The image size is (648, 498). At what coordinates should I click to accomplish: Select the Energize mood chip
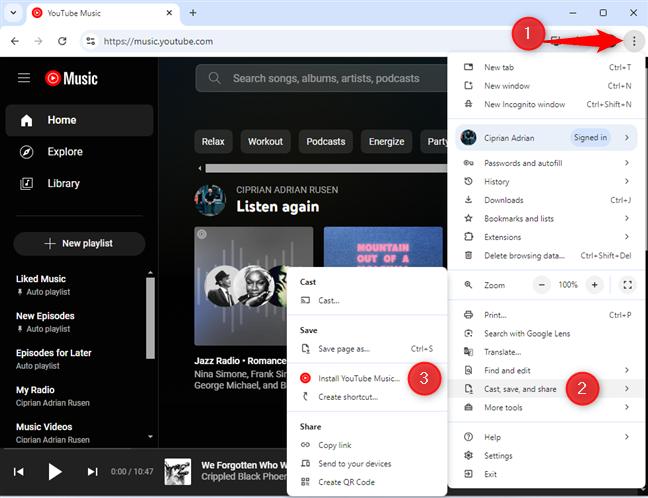[386, 141]
